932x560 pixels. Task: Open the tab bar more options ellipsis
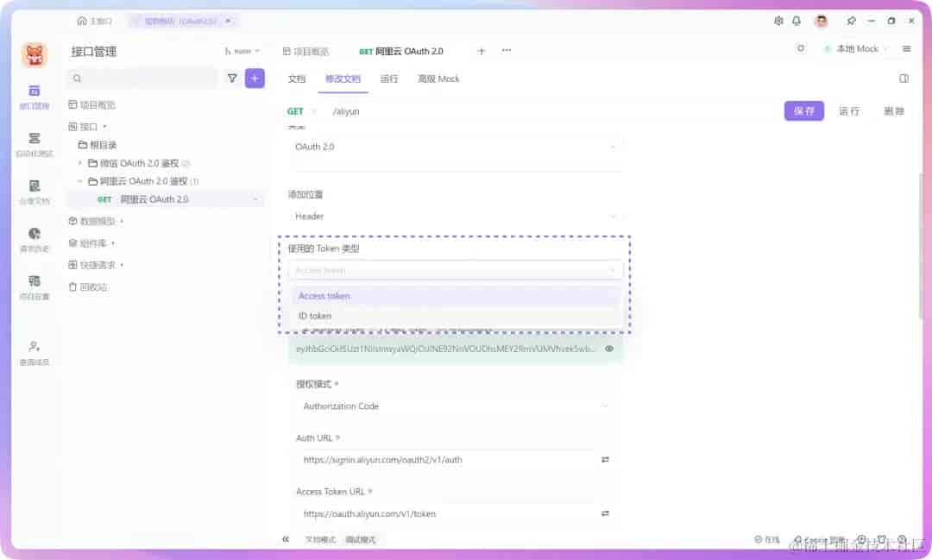point(507,51)
